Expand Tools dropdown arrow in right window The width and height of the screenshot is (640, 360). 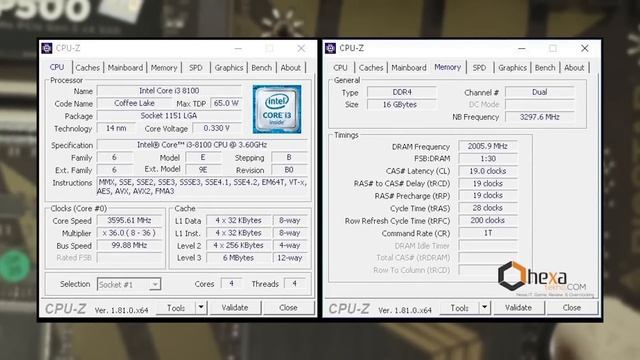coord(484,308)
